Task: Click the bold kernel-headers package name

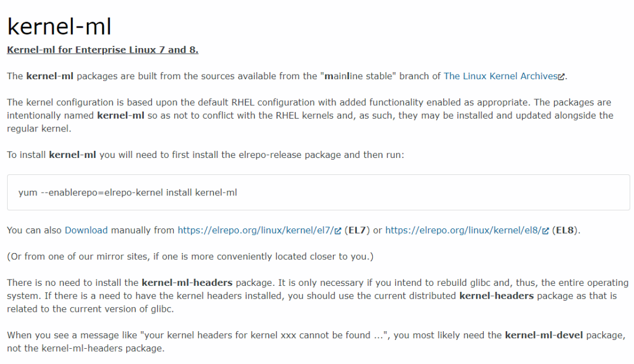Action: pos(497,296)
